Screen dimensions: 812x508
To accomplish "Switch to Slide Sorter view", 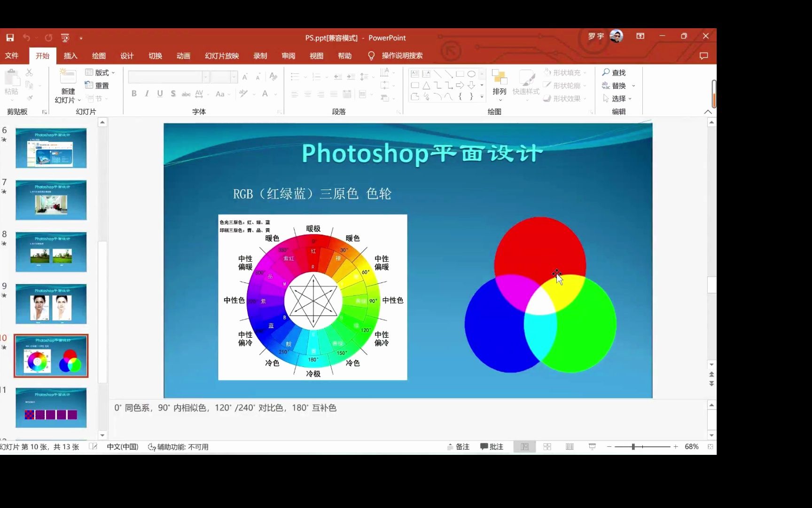I will pyautogui.click(x=547, y=447).
